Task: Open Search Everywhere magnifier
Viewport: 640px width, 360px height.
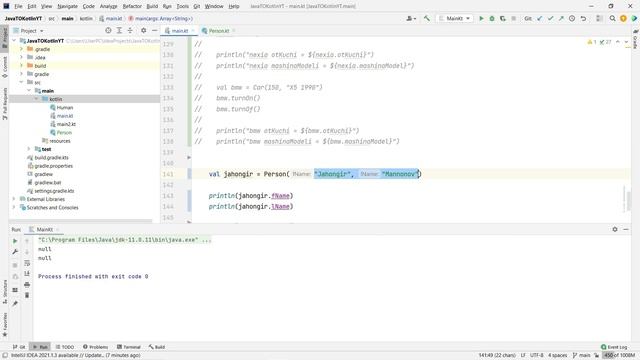Action: (612, 18)
